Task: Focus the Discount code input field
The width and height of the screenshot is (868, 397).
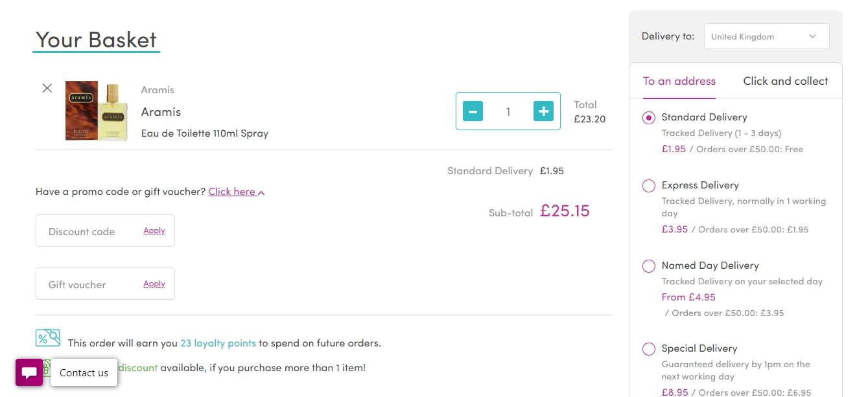Action: (x=91, y=231)
